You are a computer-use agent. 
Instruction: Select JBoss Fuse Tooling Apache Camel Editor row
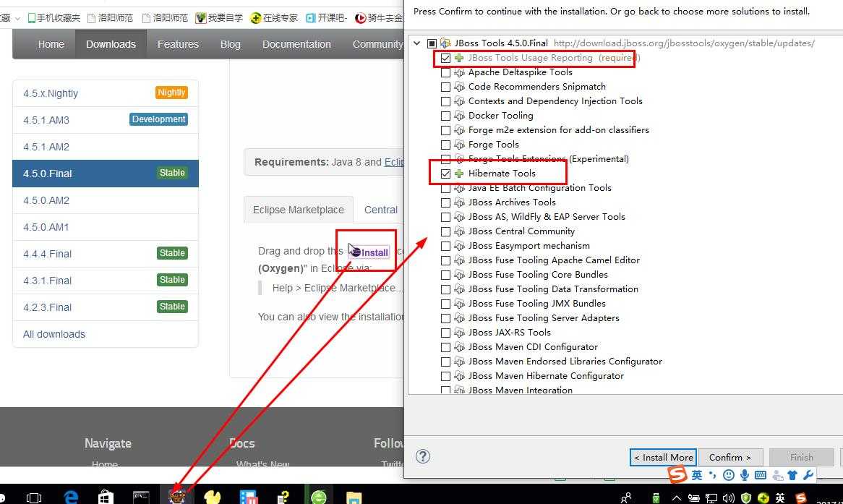554,260
